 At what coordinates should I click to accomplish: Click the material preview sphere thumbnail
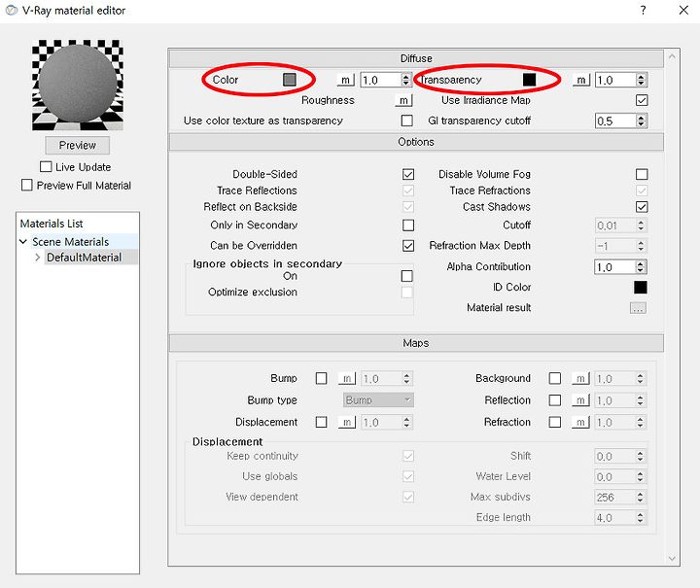pyautogui.click(x=78, y=86)
